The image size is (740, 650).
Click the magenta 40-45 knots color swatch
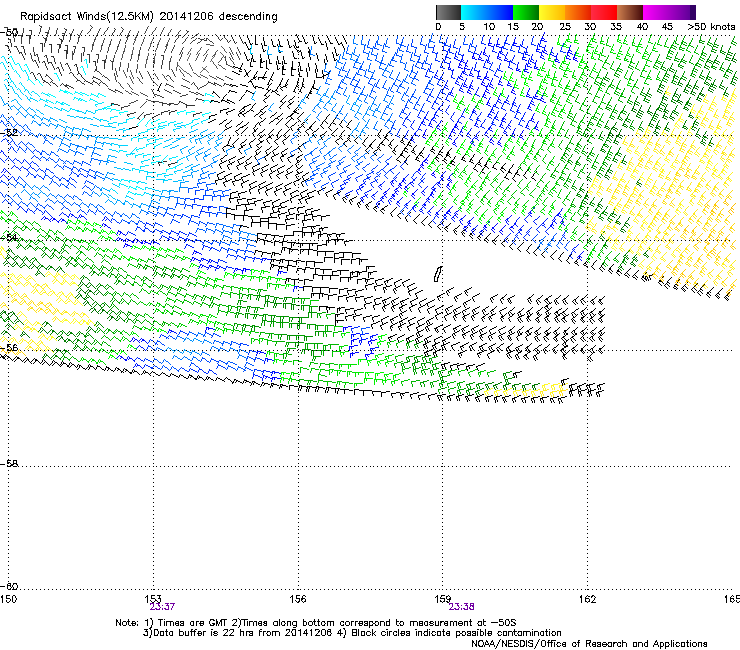(x=656, y=12)
